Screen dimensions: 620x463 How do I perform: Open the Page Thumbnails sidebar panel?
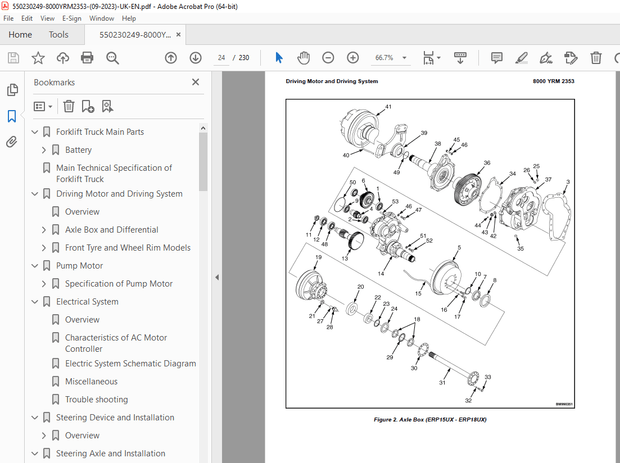[12, 90]
